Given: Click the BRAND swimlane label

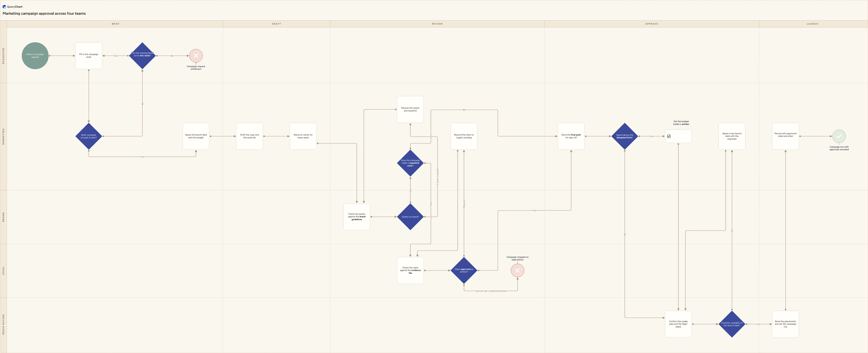Looking at the screenshot, I should [3, 217].
